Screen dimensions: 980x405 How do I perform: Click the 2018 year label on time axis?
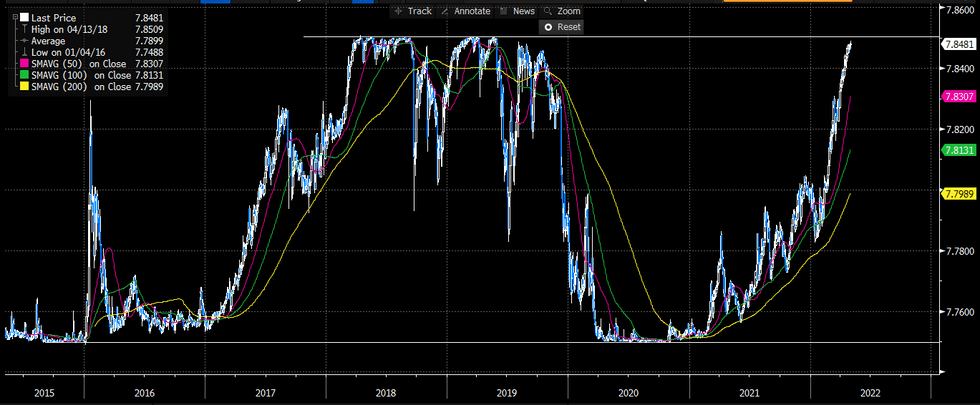pos(385,393)
